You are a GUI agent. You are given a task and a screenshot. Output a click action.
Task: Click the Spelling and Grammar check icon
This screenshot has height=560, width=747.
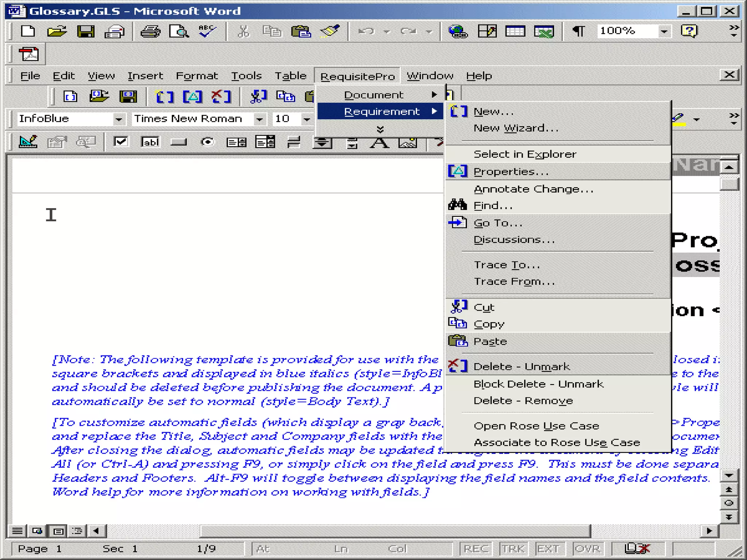tap(207, 31)
